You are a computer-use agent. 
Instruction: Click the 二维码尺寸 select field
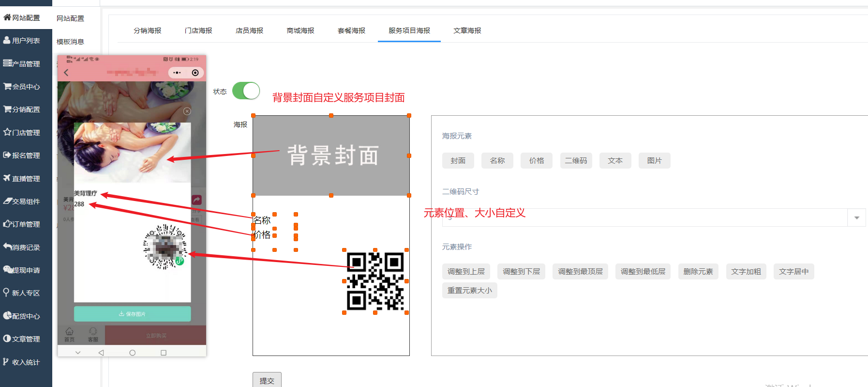click(654, 217)
